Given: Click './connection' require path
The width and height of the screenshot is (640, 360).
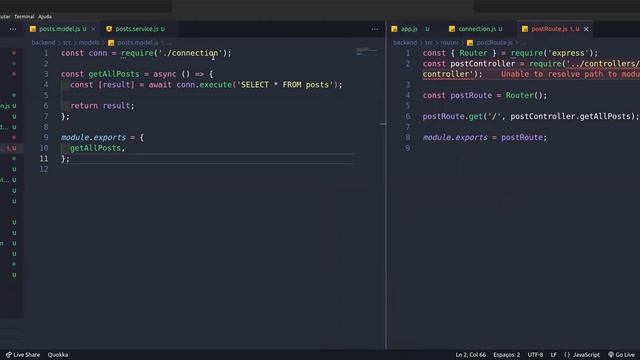Looking at the screenshot, I should pos(190,53).
